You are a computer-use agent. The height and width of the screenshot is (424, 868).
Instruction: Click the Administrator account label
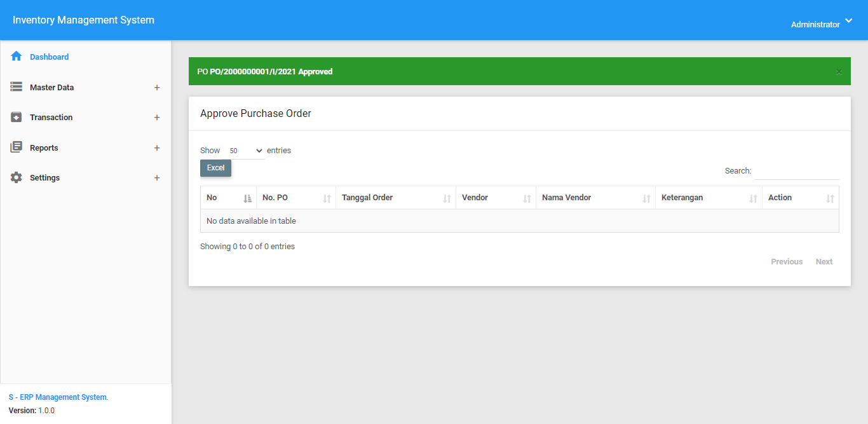(x=815, y=25)
